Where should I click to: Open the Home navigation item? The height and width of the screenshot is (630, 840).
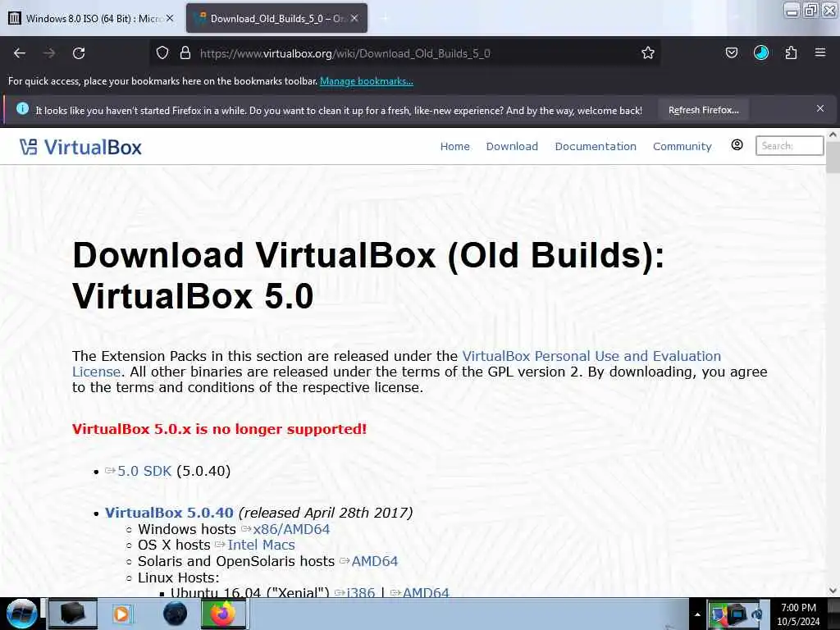pos(454,146)
